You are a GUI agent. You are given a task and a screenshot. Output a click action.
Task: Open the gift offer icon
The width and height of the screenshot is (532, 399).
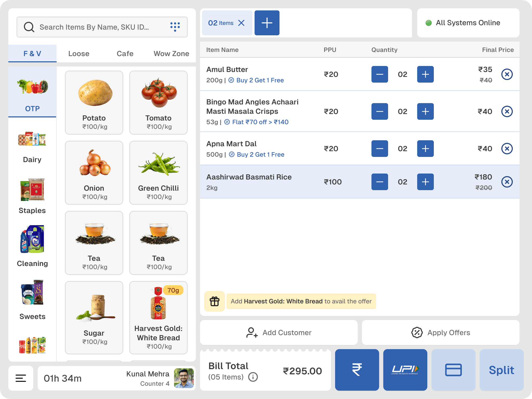215,301
